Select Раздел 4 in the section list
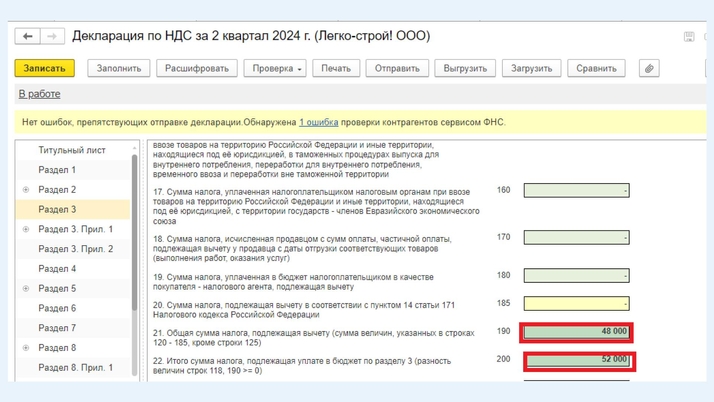 click(57, 269)
